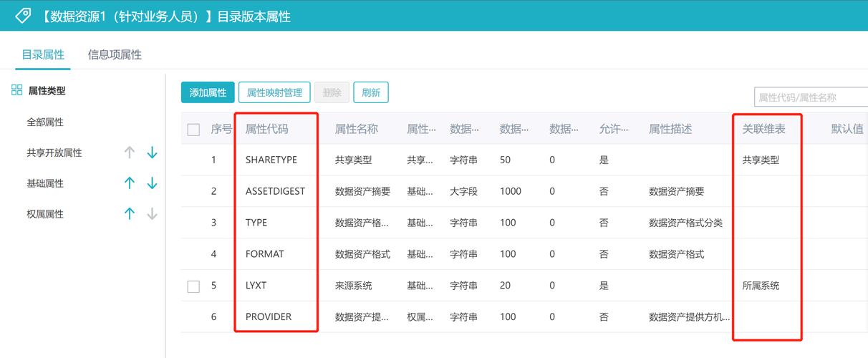Screen dimensions: 868x358
Task: Focus the 属性代码/属性名称 search field
Action: point(811,97)
